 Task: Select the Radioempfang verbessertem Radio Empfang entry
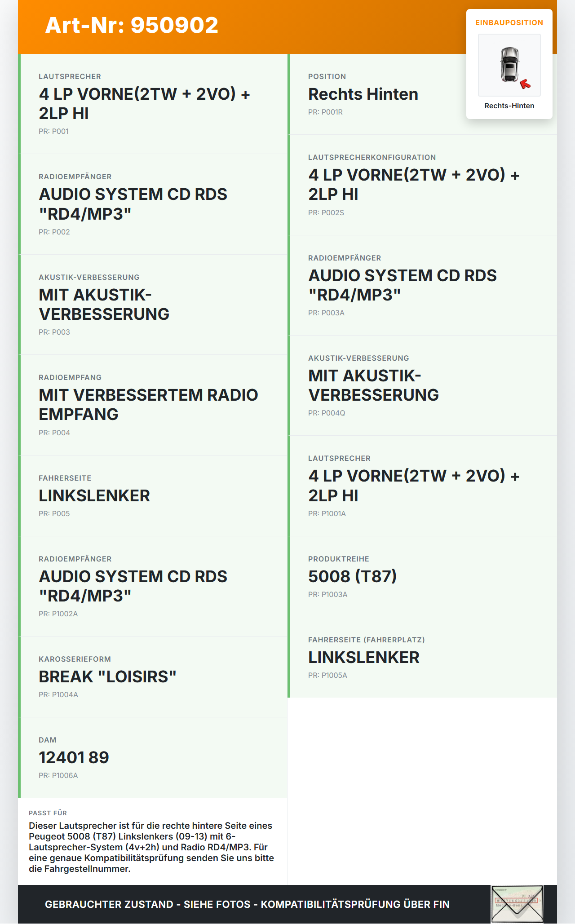pos(153,405)
